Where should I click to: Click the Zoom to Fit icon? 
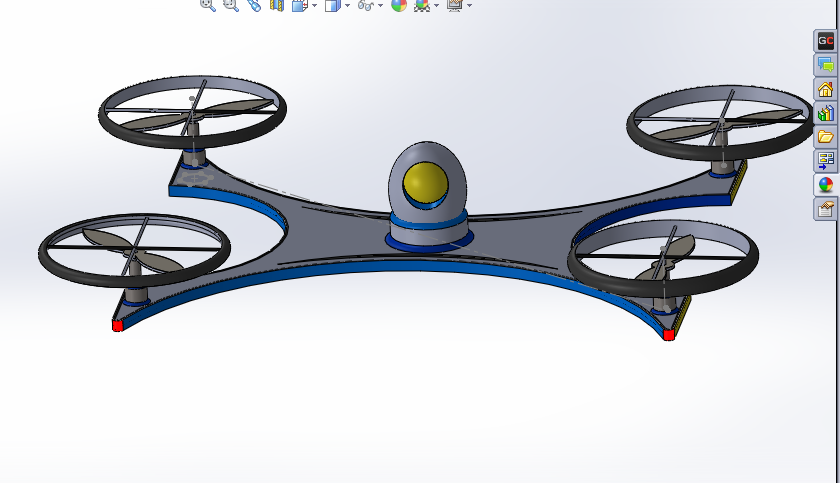tap(208, 5)
